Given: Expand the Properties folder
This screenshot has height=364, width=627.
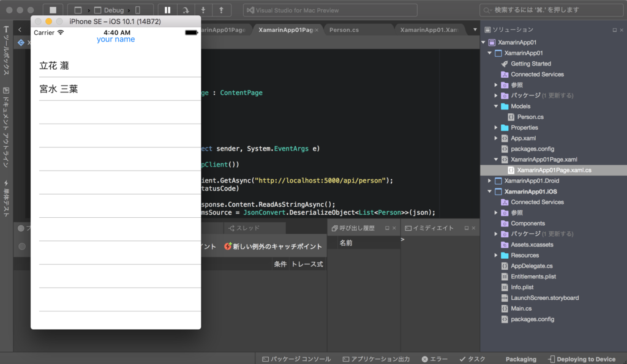Looking at the screenshot, I should pos(496,127).
